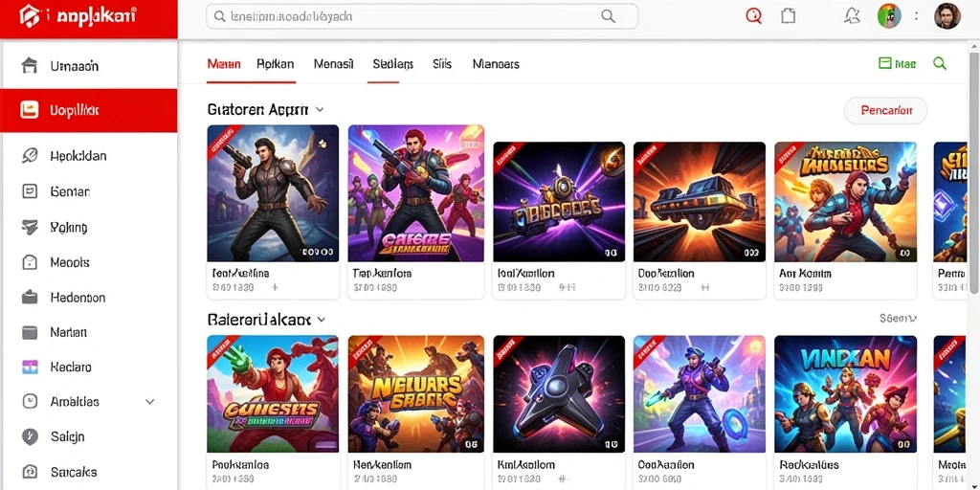This screenshot has height=490, width=980.
Task: Switch to the Menasil tab
Action: click(334, 64)
